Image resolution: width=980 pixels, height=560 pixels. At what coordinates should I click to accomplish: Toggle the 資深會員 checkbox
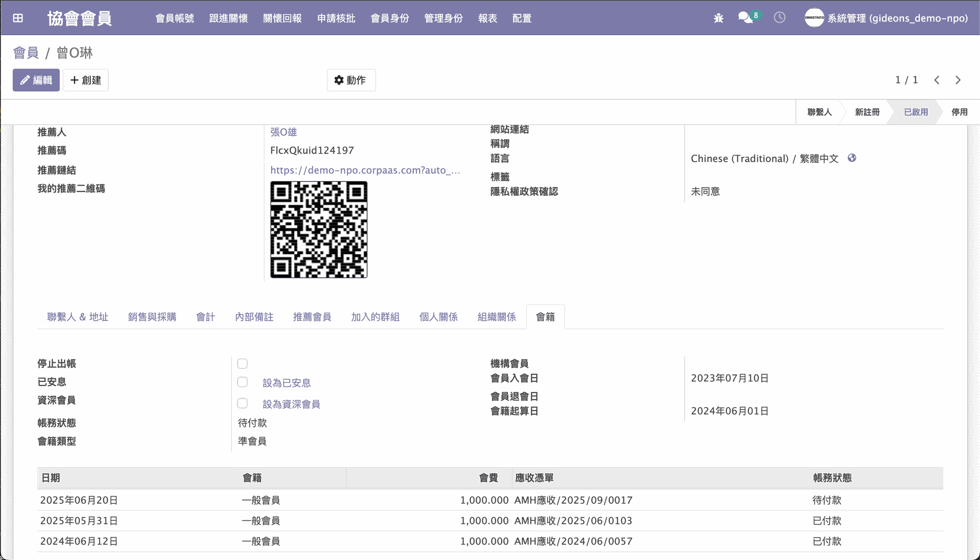pos(242,403)
